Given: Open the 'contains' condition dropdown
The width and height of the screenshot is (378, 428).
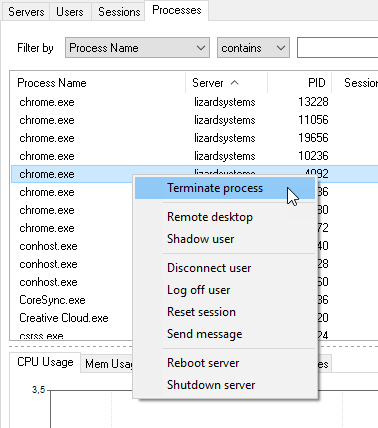Looking at the screenshot, I should coord(253,48).
